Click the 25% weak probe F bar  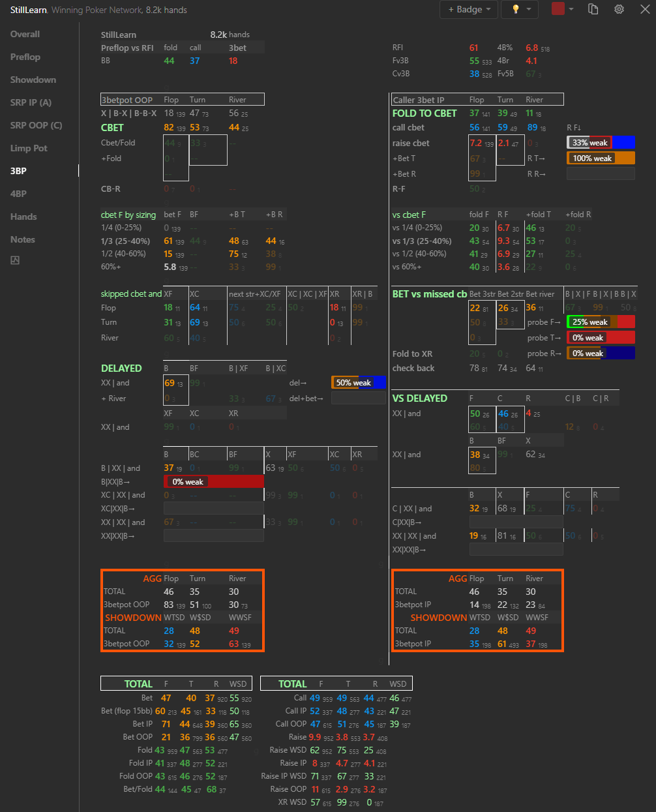[x=601, y=322]
